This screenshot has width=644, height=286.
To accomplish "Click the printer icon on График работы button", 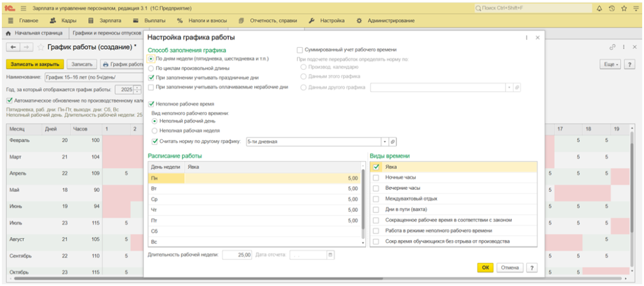I will click(x=106, y=64).
